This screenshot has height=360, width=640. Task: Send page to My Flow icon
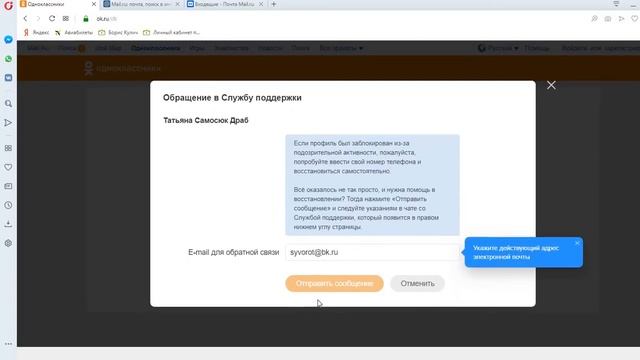pyautogui.click(x=621, y=19)
